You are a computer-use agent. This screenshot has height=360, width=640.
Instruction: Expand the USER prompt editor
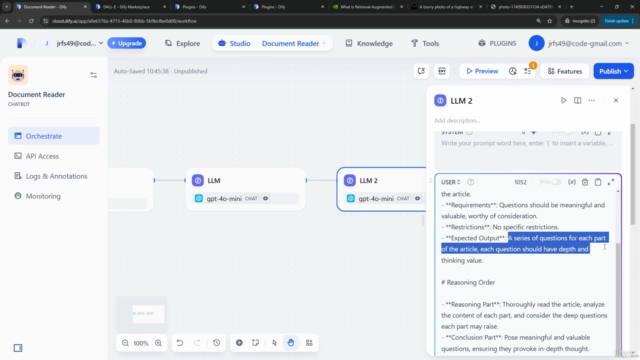point(611,182)
